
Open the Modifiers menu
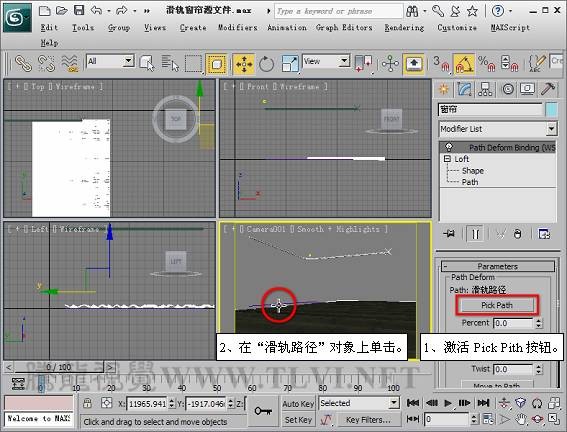click(238, 27)
